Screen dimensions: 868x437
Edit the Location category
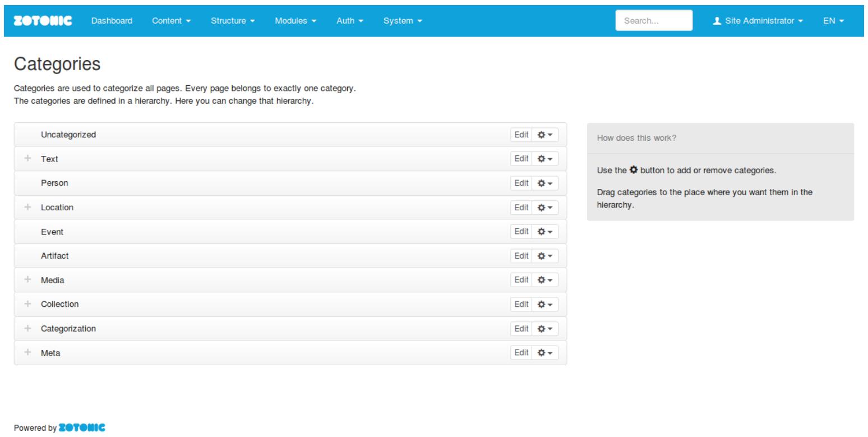[x=521, y=208]
